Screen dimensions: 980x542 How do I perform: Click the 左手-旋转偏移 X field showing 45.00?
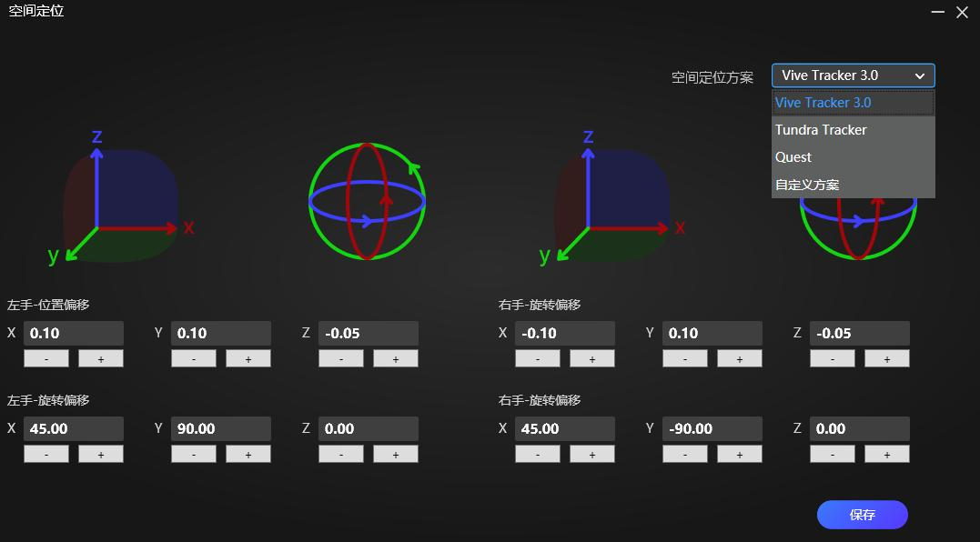click(x=73, y=429)
